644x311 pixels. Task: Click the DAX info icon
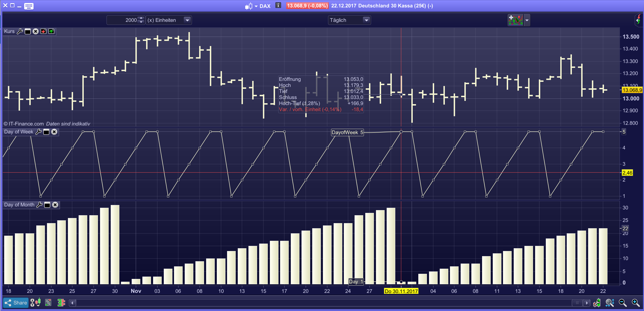[x=278, y=6]
